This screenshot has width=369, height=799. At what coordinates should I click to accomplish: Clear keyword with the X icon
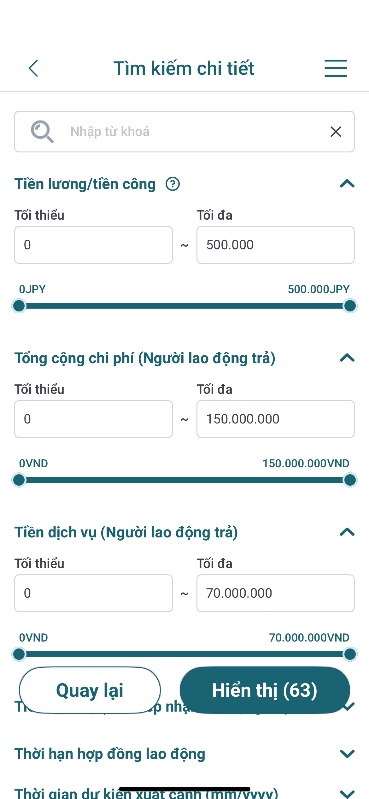point(335,132)
